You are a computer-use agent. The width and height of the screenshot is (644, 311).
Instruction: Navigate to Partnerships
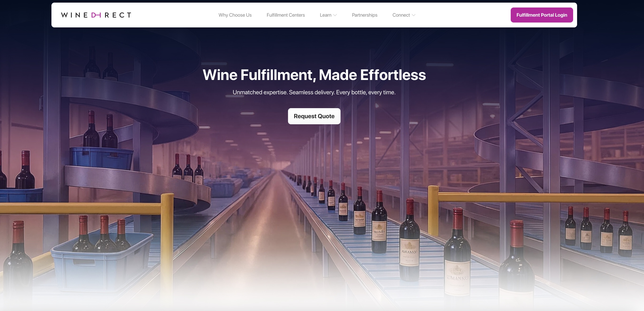tap(364, 15)
